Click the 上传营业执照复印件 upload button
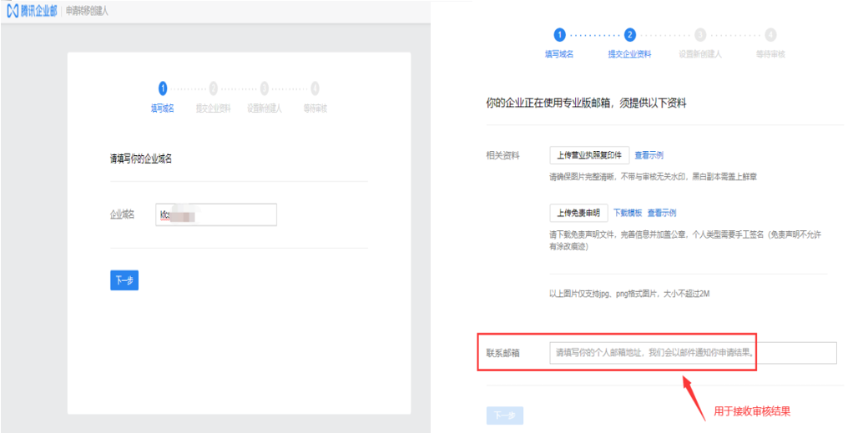 589,155
